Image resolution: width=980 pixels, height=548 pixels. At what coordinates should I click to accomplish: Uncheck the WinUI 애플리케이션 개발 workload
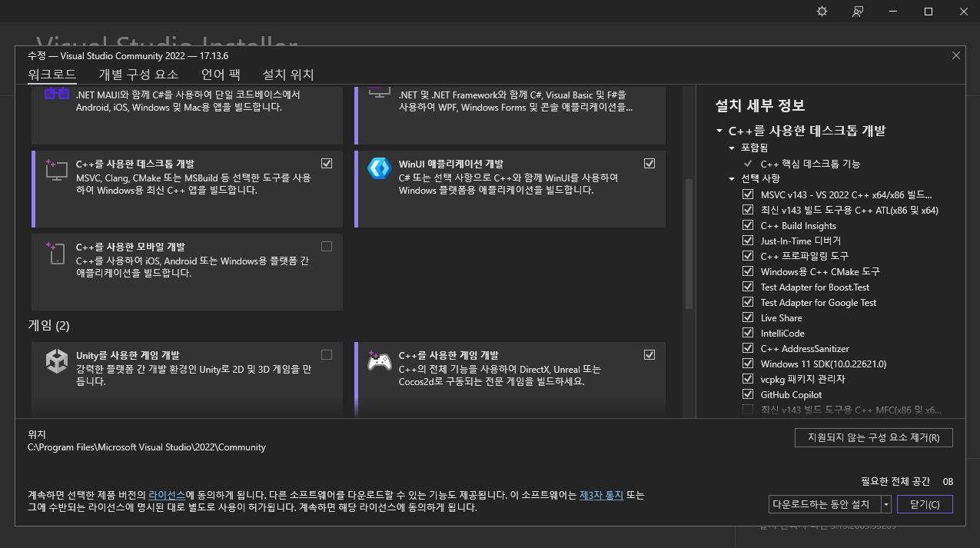649,163
